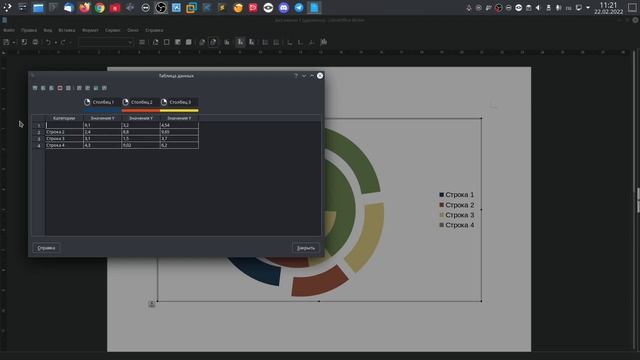Click Format Selection icon beside element box

click(x=142, y=42)
